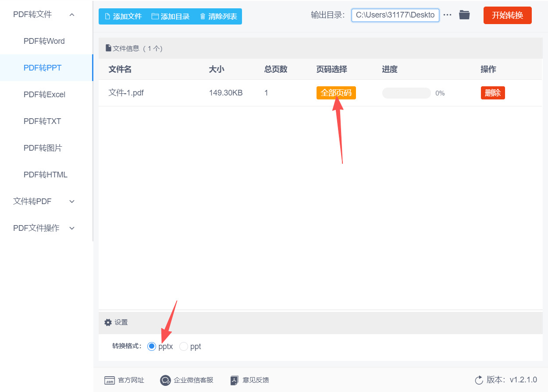The width and height of the screenshot is (548, 392).
Task: Click the add directory folder icon
Action: point(155,17)
